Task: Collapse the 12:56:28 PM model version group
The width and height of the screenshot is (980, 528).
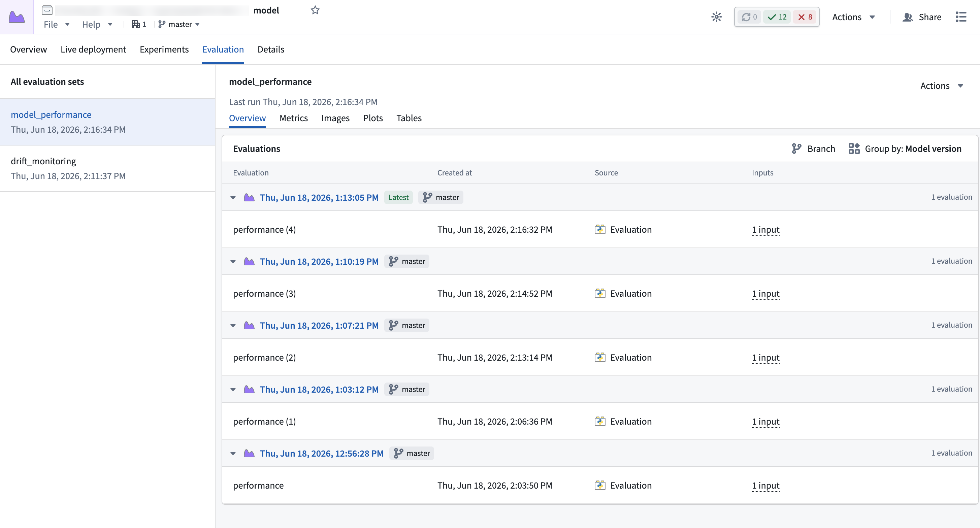Action: coord(233,453)
